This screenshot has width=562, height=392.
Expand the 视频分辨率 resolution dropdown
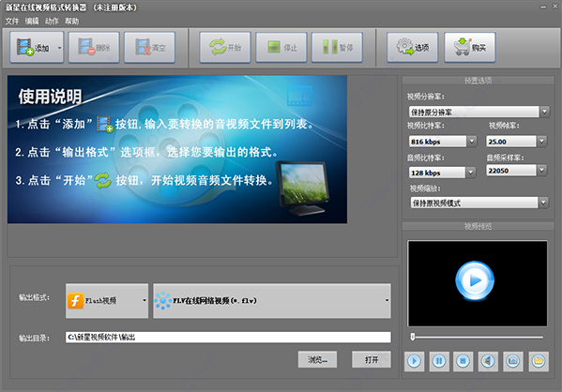(x=544, y=112)
